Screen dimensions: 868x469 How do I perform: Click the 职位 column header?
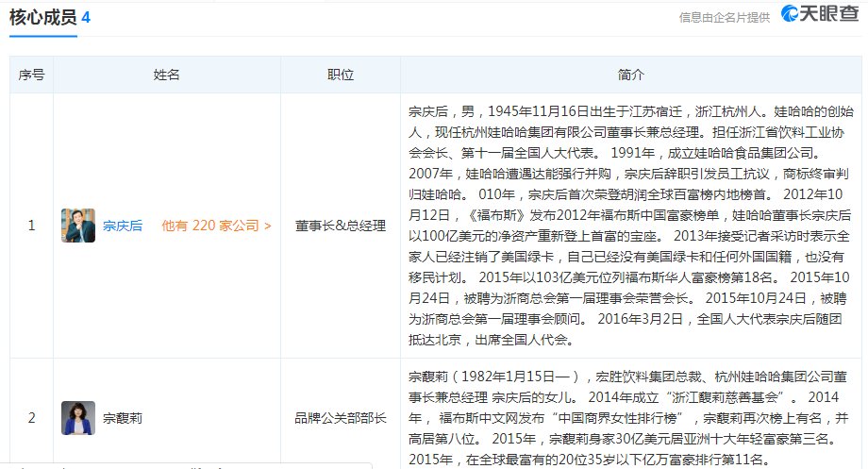point(341,75)
